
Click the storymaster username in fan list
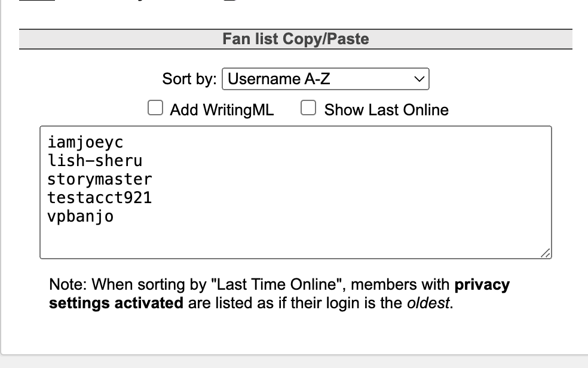pyautogui.click(x=99, y=179)
